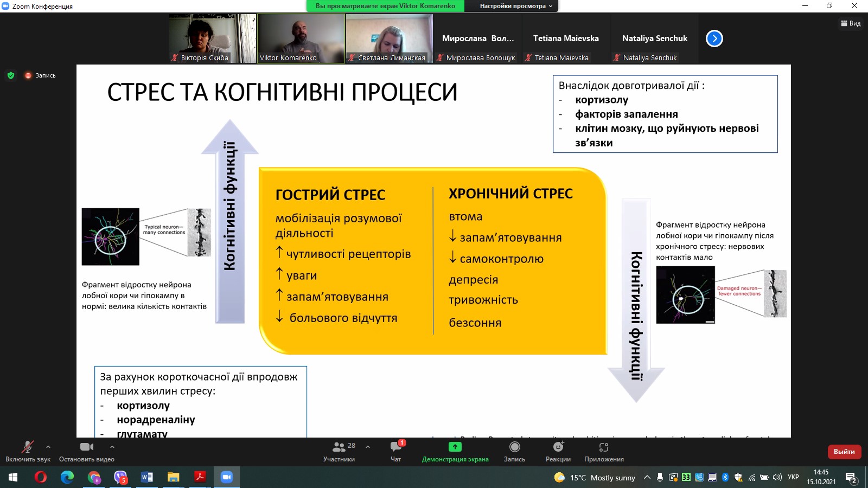Image resolution: width=868 pixels, height=488 pixels.
Task: Click the Запись (record) control in Zoom toolbar
Action: click(x=514, y=452)
